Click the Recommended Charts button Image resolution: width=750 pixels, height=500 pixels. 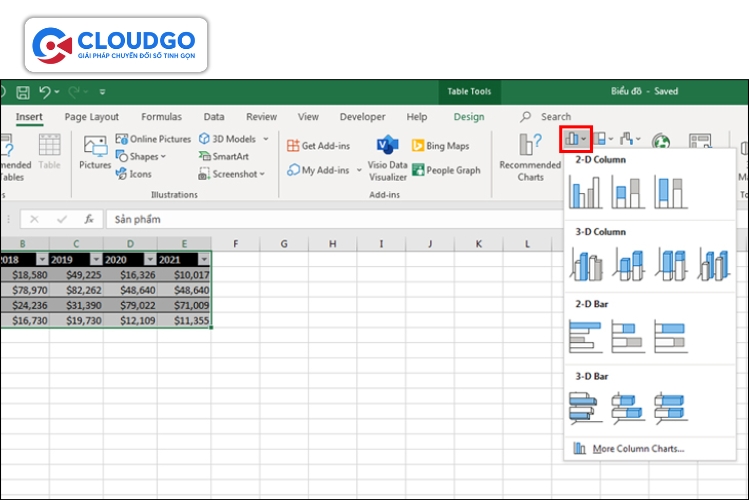pyautogui.click(x=530, y=158)
